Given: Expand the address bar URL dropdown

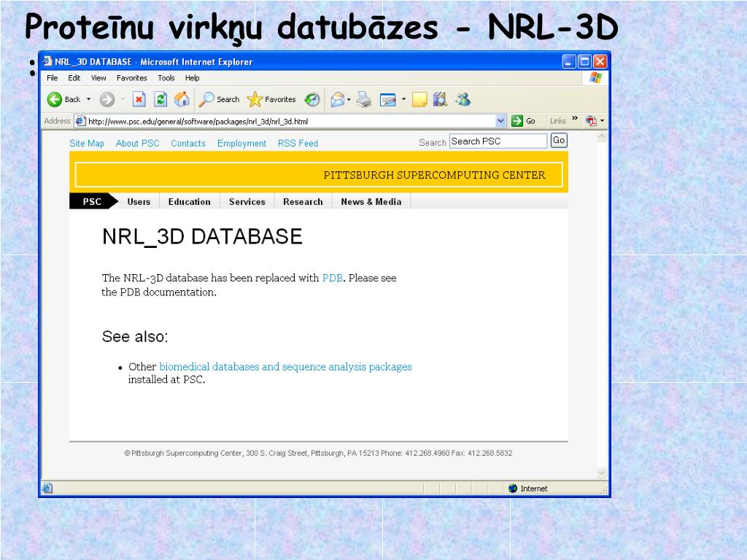Looking at the screenshot, I should pyautogui.click(x=500, y=121).
